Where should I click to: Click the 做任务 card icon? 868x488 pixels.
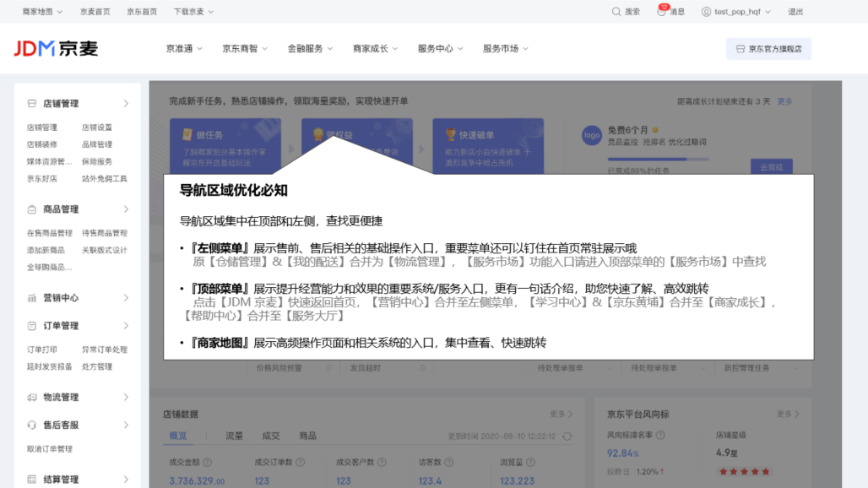[x=187, y=134]
